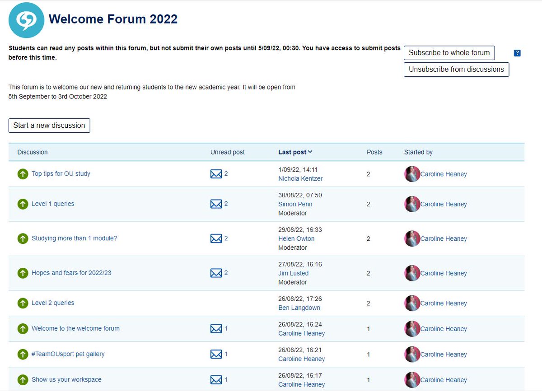Click green arrow icon beside Level 1 queries
Screen dimensions: 542x392
pyautogui.click(x=23, y=204)
